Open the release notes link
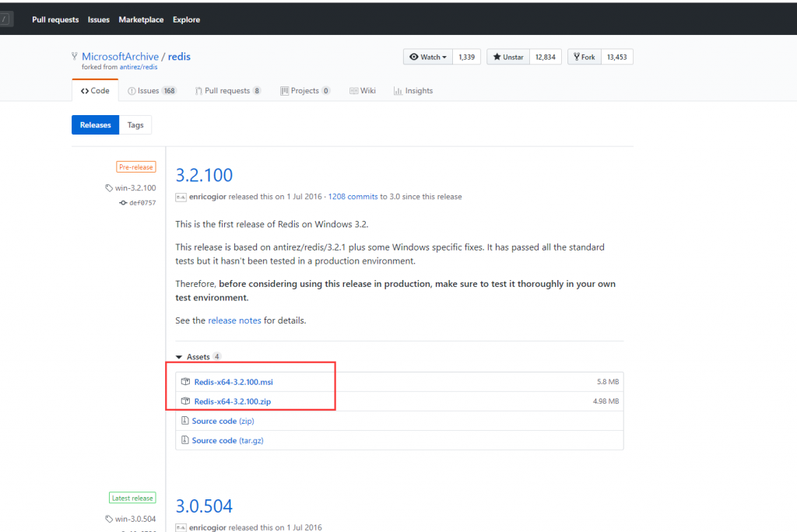797x532 pixels. point(234,320)
